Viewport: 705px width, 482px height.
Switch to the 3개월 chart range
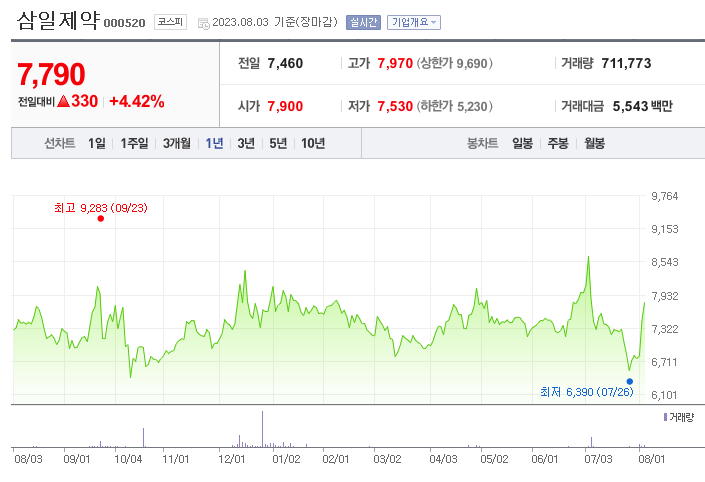pyautogui.click(x=177, y=143)
